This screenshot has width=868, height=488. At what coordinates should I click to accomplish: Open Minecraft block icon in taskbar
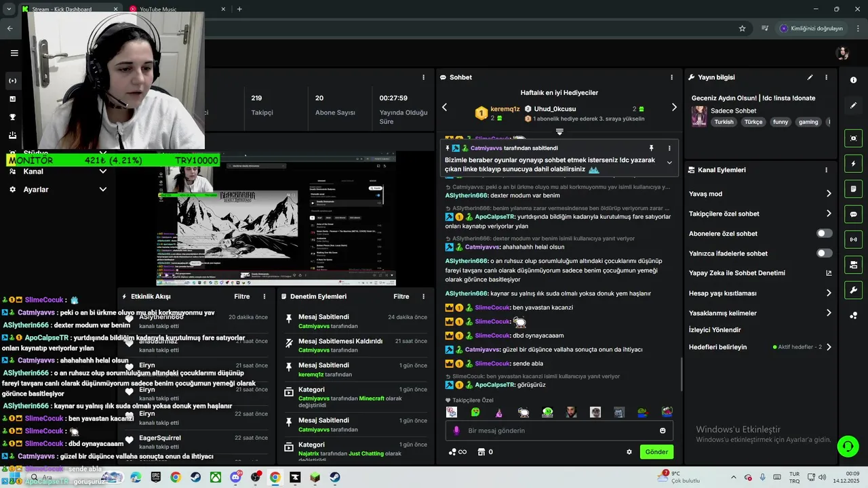click(315, 477)
